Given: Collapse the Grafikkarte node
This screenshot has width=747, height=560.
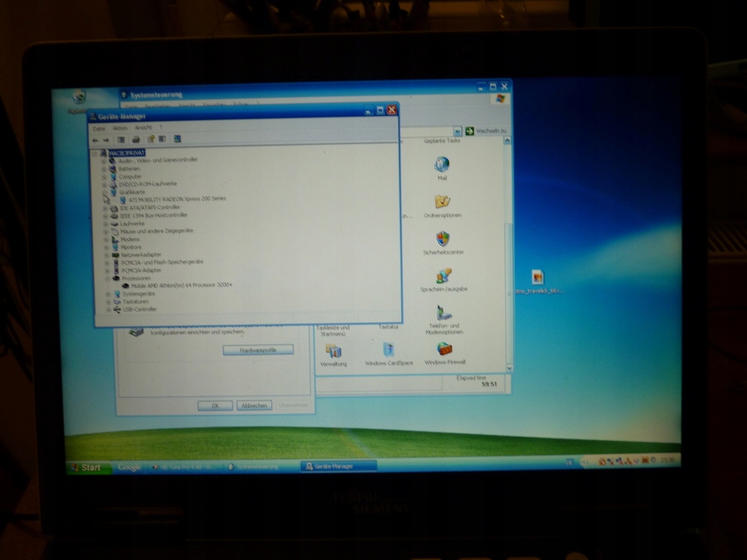Looking at the screenshot, I should point(105,193).
